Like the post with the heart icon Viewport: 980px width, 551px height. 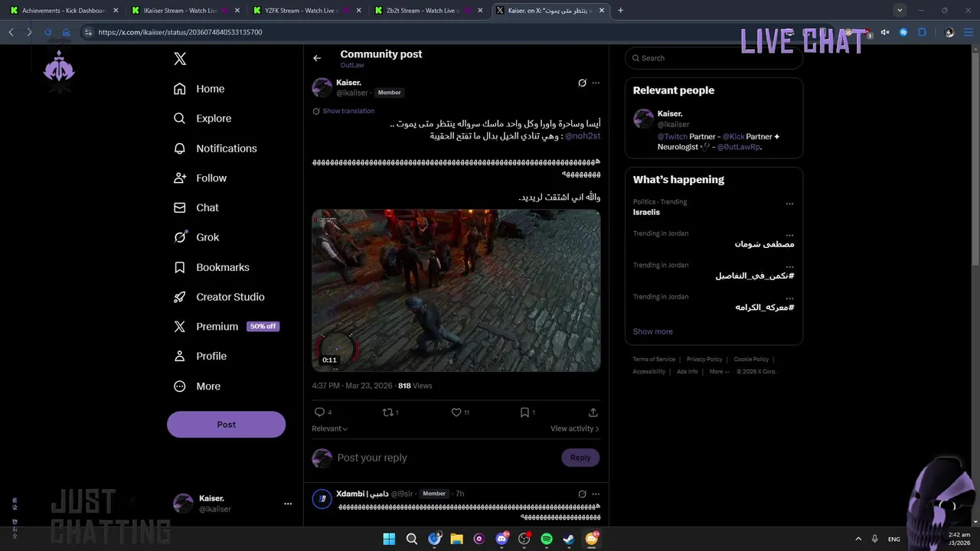[460, 412]
